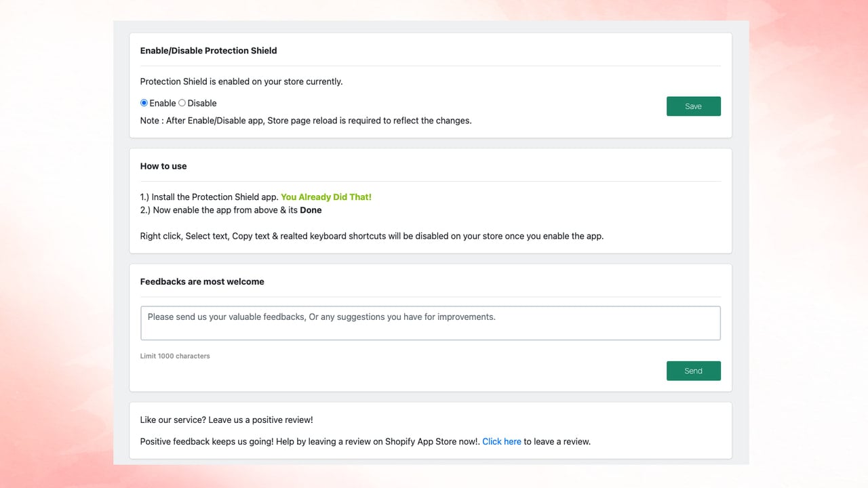868x488 pixels.
Task: Click the 'How to use' heading
Action: (x=163, y=166)
